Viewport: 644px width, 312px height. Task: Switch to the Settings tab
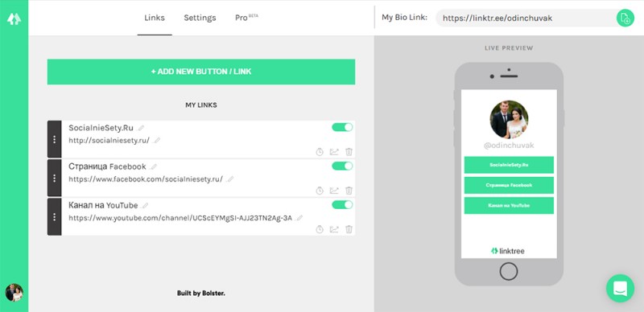200,18
